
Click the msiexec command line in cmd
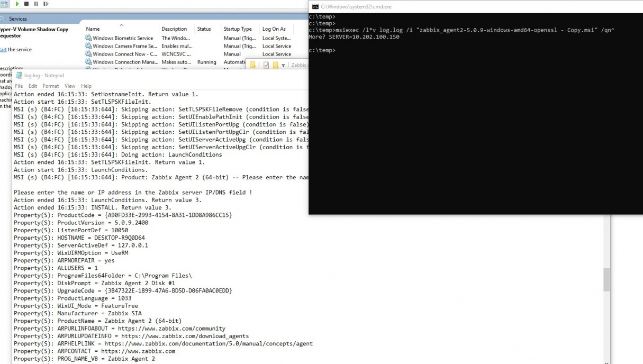pyautogui.click(x=461, y=30)
